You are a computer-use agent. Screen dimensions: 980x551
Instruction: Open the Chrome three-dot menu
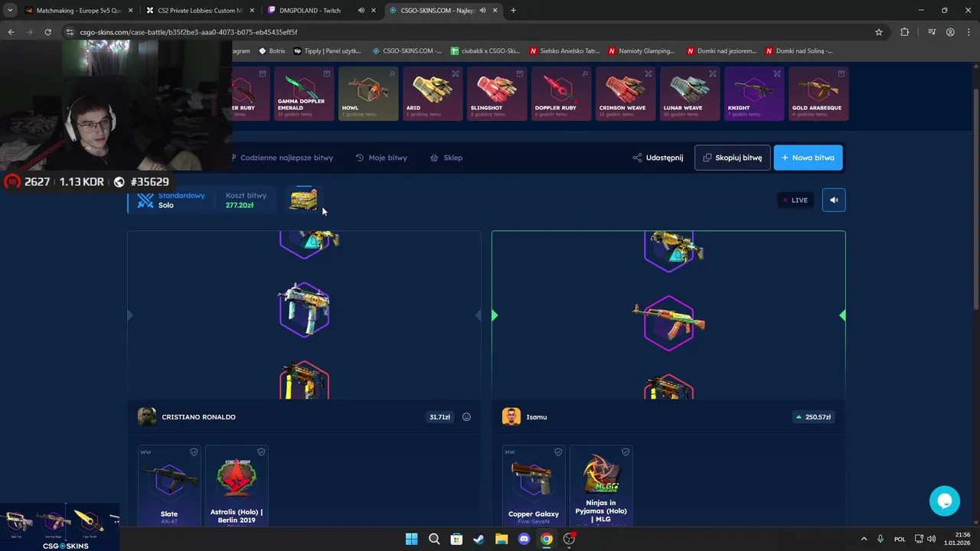point(969,32)
